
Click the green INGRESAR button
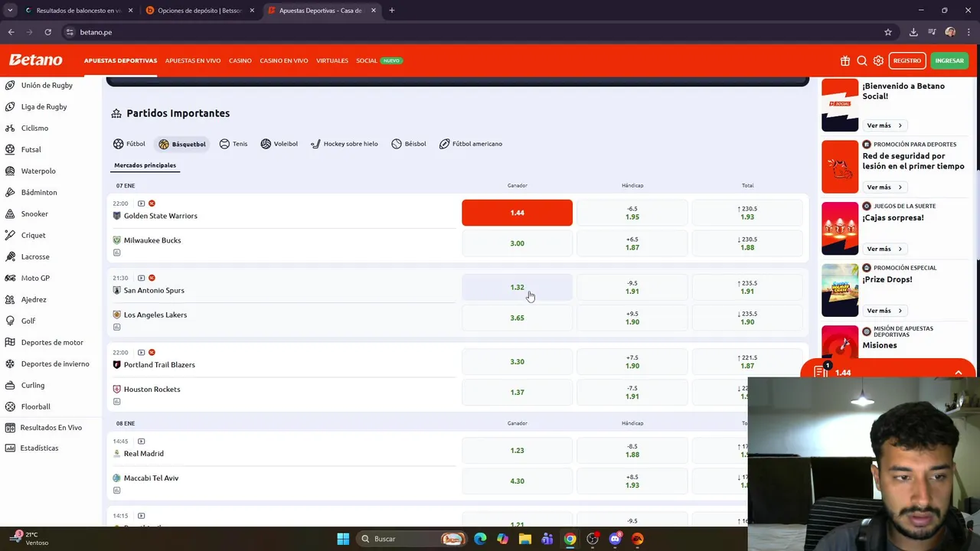point(949,60)
